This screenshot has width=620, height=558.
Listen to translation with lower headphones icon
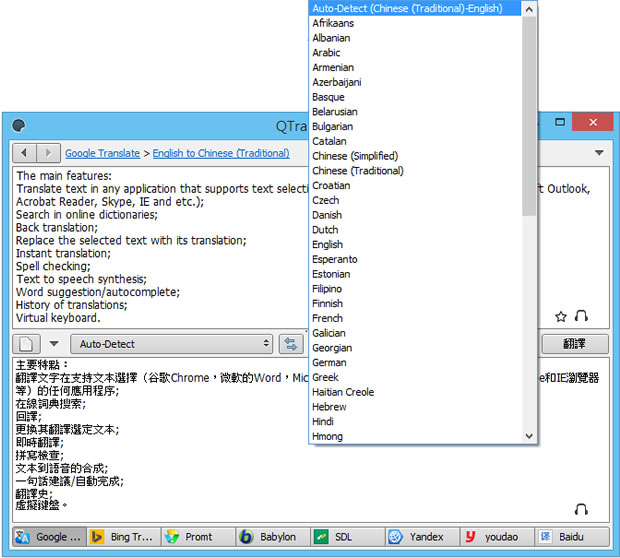[x=582, y=509]
